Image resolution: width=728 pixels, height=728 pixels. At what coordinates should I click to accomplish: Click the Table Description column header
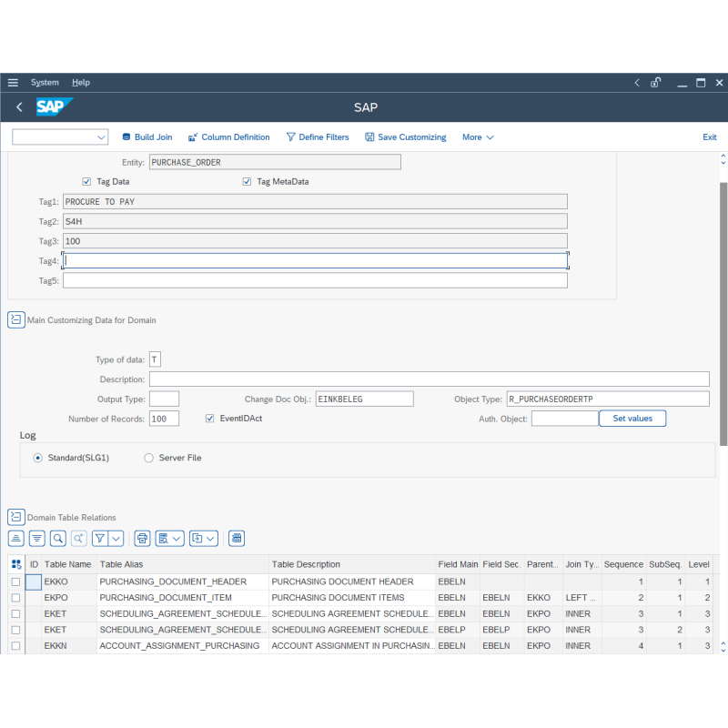pos(352,564)
